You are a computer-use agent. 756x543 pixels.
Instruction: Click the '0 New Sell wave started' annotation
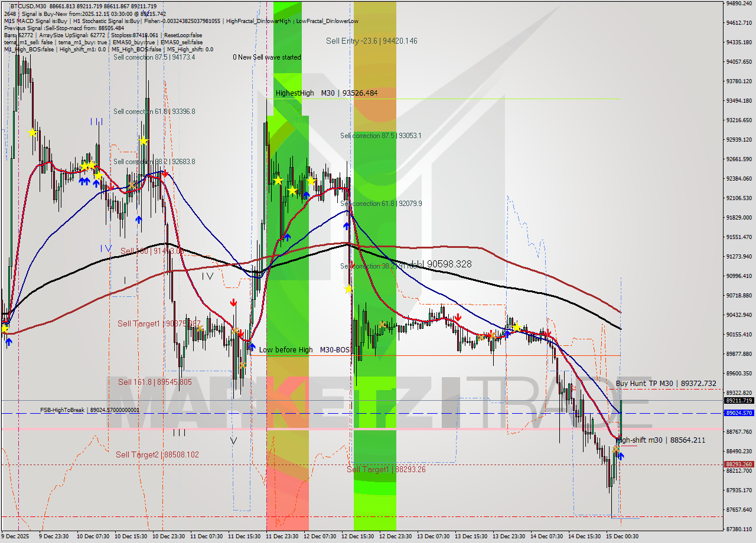[267, 57]
